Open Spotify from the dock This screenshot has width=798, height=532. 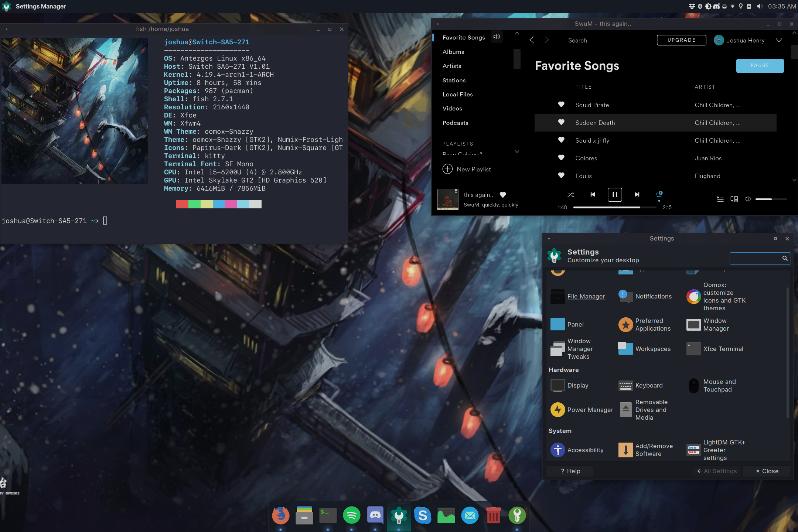351,515
